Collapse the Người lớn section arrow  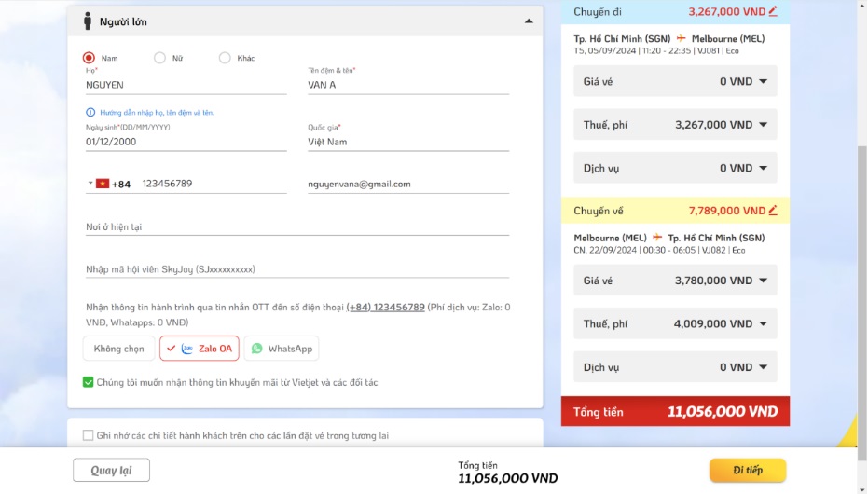(x=529, y=21)
